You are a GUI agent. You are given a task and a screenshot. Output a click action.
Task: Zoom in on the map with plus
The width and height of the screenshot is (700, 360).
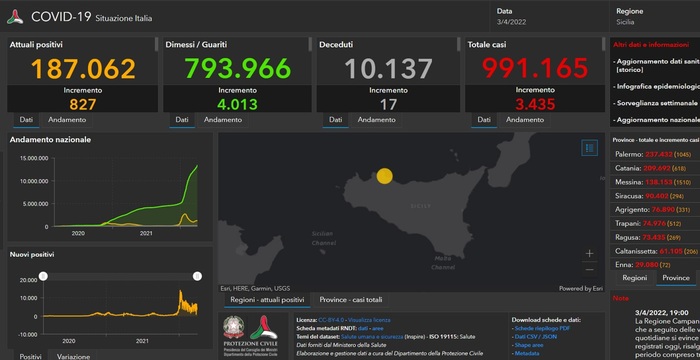(x=589, y=254)
